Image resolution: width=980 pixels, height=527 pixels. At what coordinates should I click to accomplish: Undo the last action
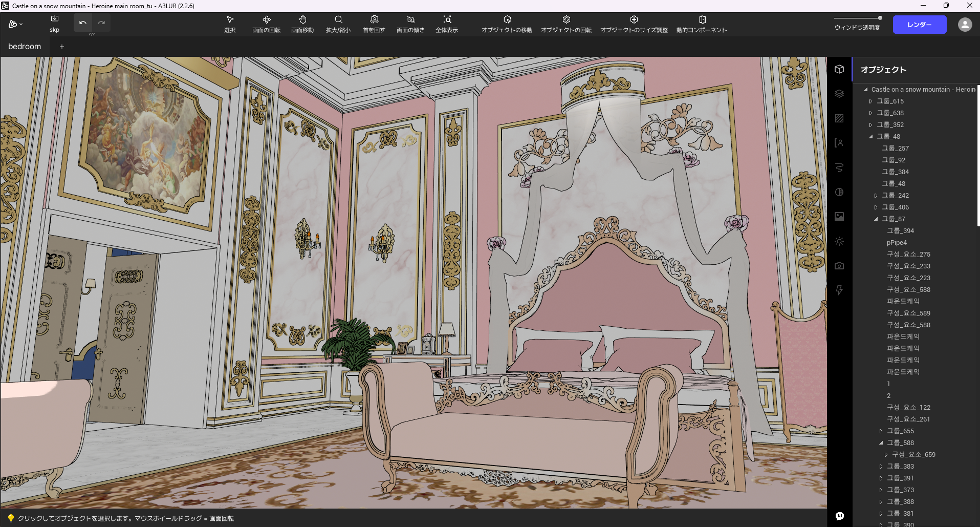coord(83,23)
